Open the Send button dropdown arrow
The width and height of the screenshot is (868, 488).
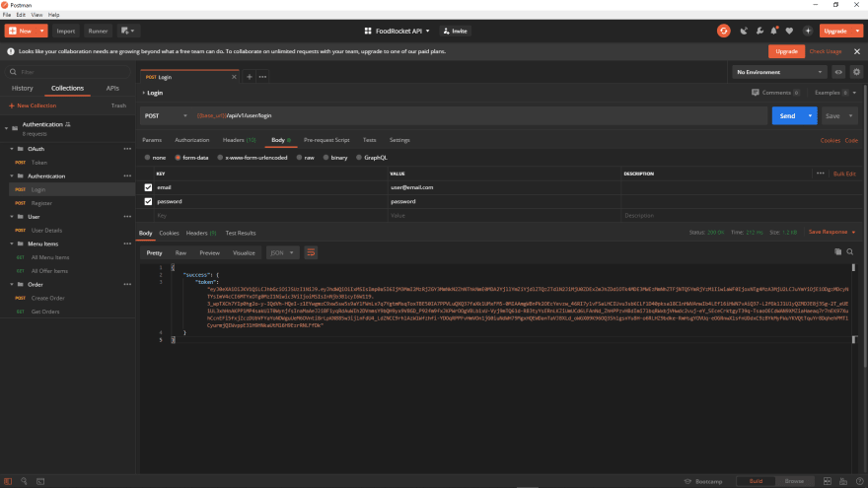pyautogui.click(x=810, y=115)
